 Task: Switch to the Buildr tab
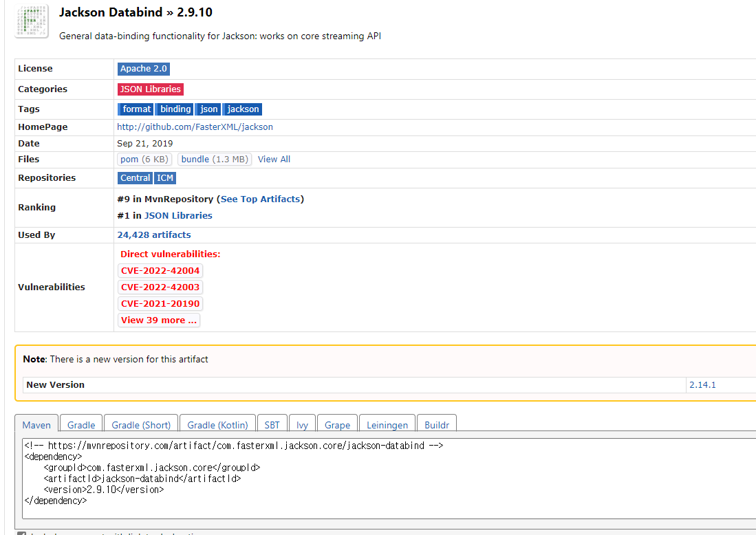(437, 424)
